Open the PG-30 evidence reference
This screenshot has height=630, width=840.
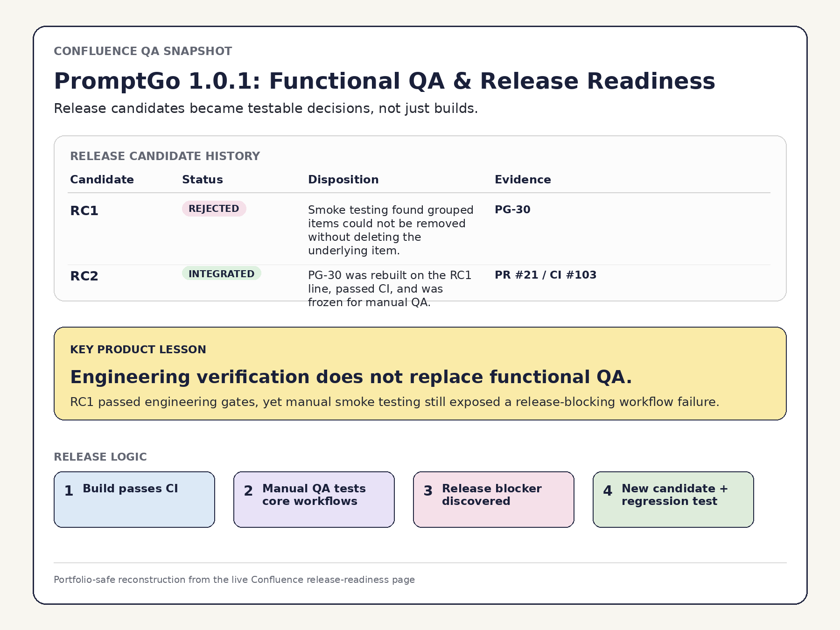coord(512,210)
